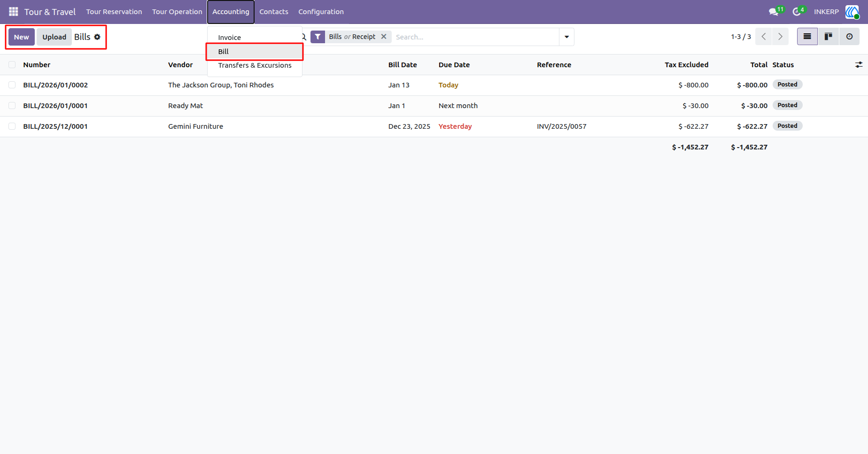Image resolution: width=868 pixels, height=454 pixels.
Task: Click the Upload button
Action: pyautogui.click(x=54, y=37)
